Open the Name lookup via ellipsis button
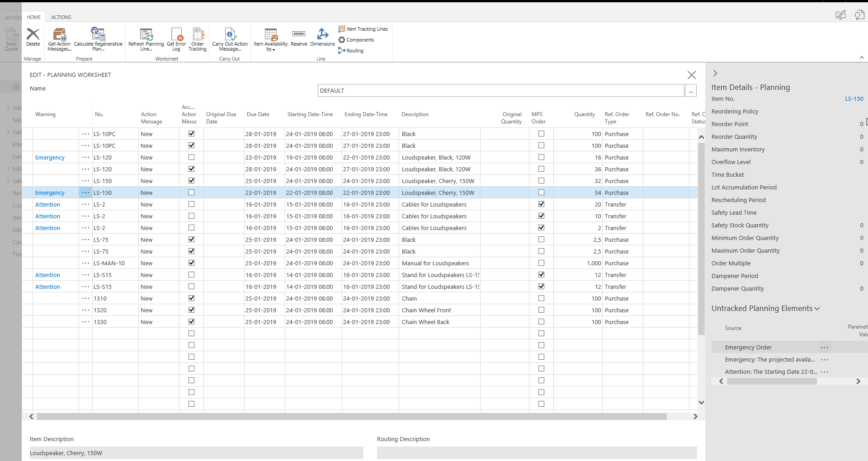This screenshot has height=461, width=868. pyautogui.click(x=691, y=90)
